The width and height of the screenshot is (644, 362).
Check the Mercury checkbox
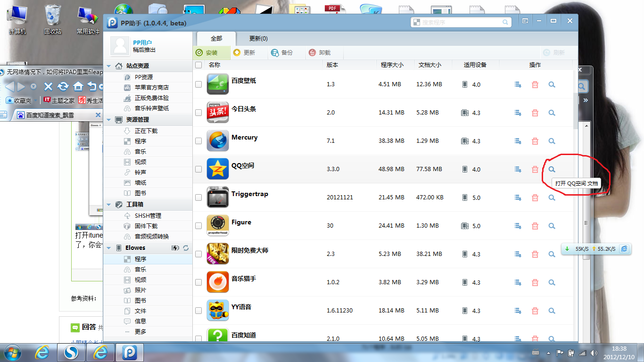198,141
